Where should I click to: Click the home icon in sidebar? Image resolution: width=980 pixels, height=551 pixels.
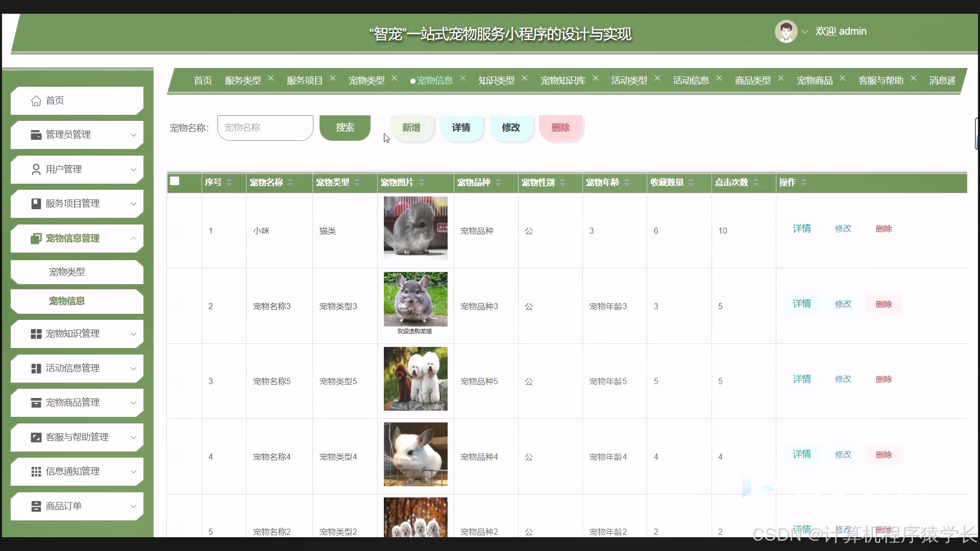(36, 101)
